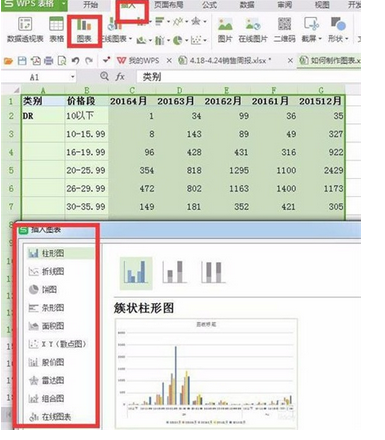Click the save disk icon
This screenshot has height=440, width=385.
[x=22, y=61]
